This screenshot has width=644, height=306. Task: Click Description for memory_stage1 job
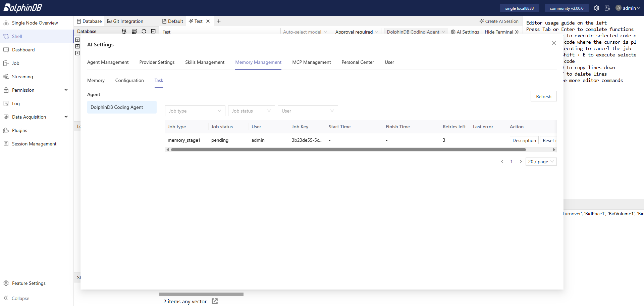point(524,140)
